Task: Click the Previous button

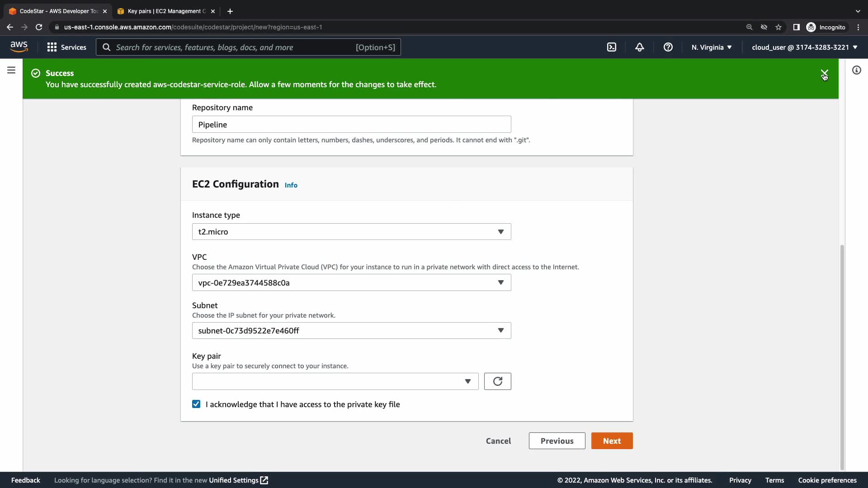Action: [557, 441]
